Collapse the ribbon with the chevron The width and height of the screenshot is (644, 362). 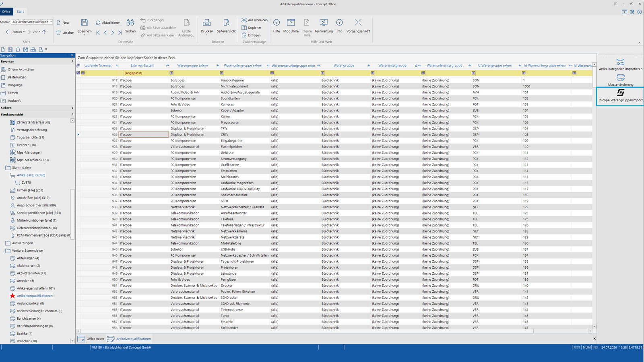639,43
